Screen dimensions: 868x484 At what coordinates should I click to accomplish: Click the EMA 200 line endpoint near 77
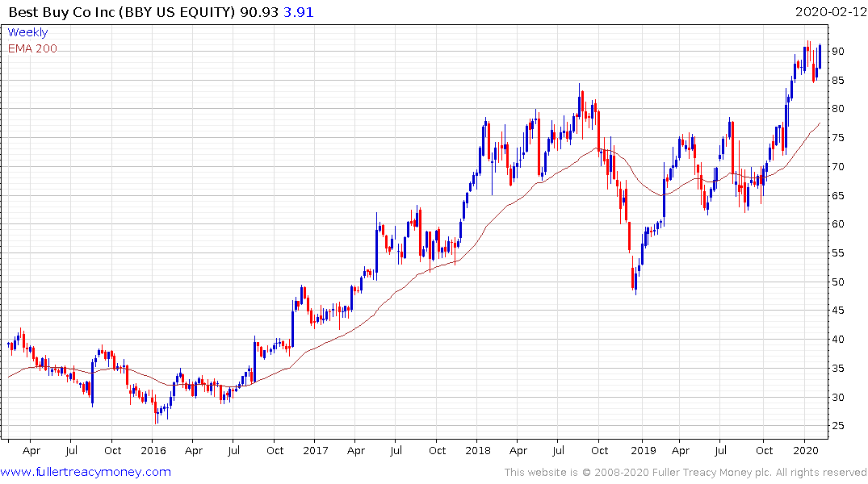point(820,123)
